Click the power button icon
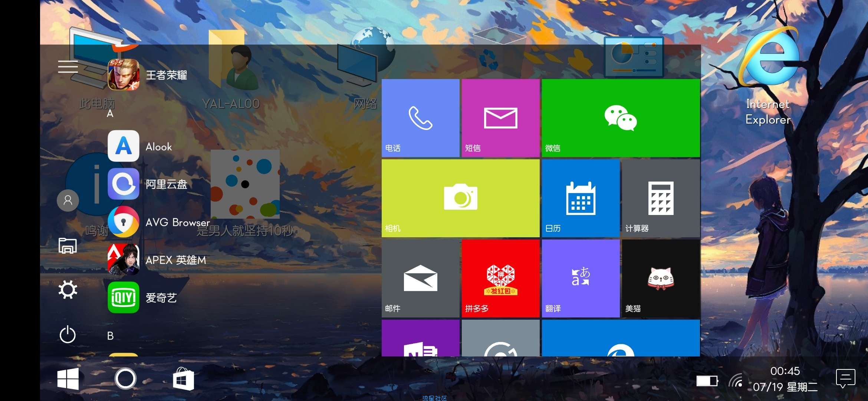Screen dimensions: 868x401 coord(68,335)
